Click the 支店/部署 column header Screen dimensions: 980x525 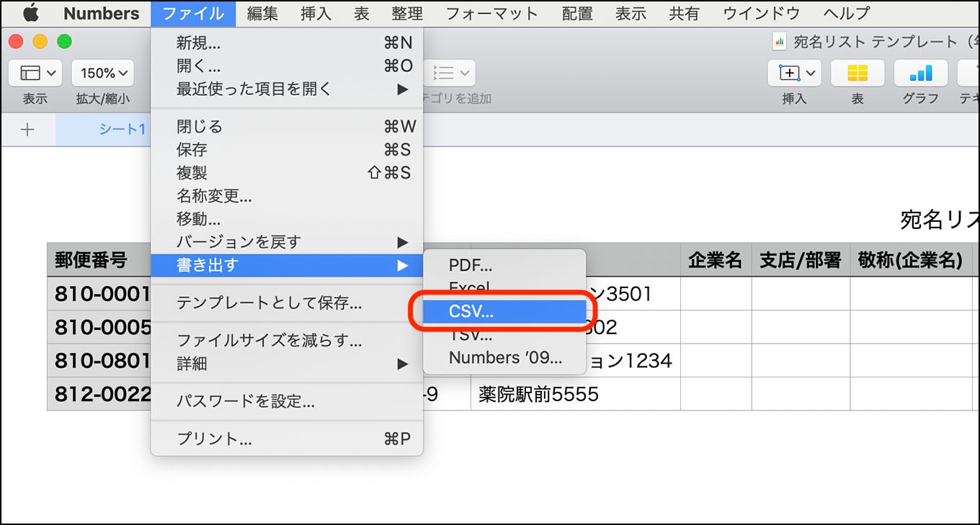coord(801,260)
